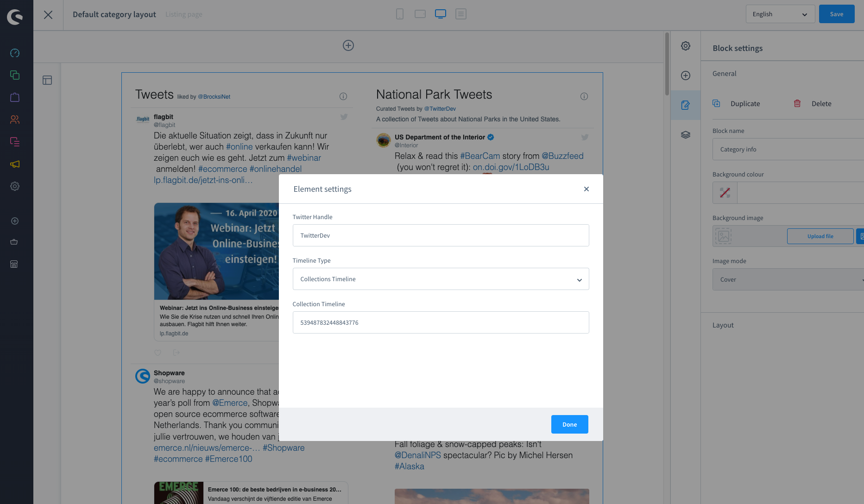Image resolution: width=864 pixels, height=504 pixels.
Task: Click Twitter bird icon on flagbit tweet
Action: [x=344, y=117]
